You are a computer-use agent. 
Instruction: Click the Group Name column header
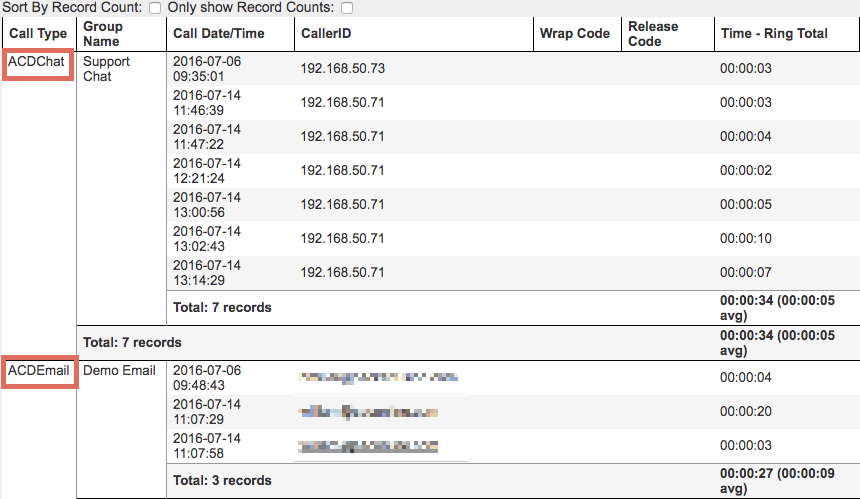(102, 34)
